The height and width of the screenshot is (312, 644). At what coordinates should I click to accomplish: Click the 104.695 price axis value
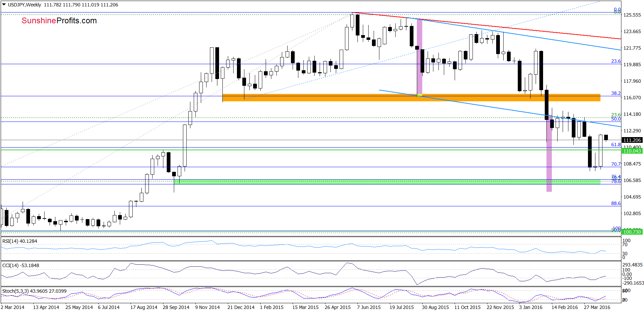[632, 197]
